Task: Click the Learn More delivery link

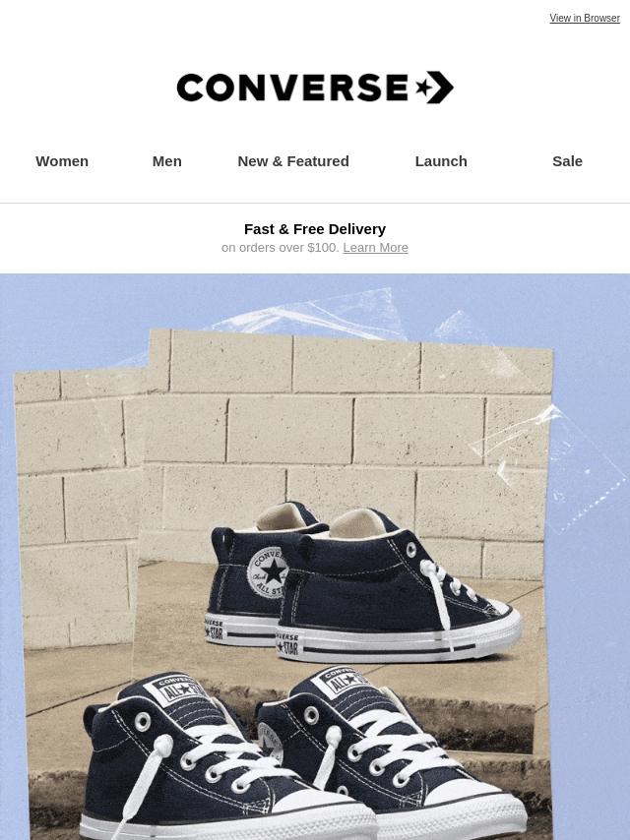Action: 375,248
